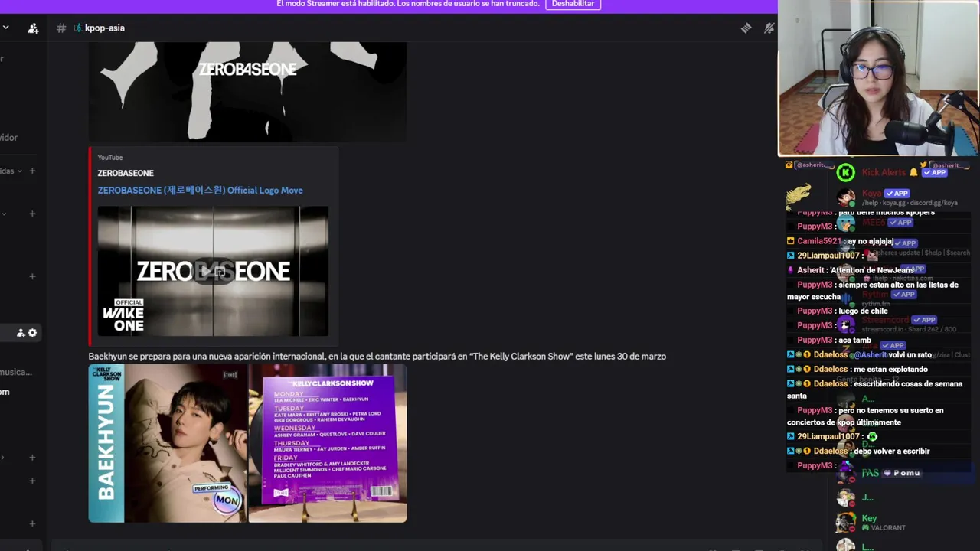Screen dimensions: 980x551
Task: Open the invite members icon in header
Action: (33, 28)
